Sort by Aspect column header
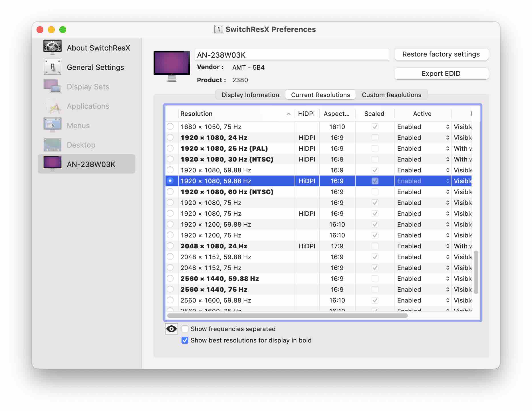532x411 pixels. coord(337,114)
